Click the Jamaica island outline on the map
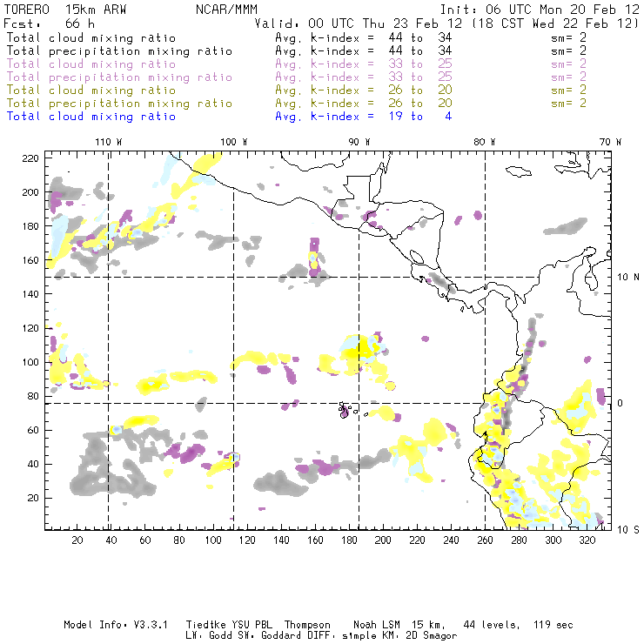The image size is (644, 644). tap(519, 171)
